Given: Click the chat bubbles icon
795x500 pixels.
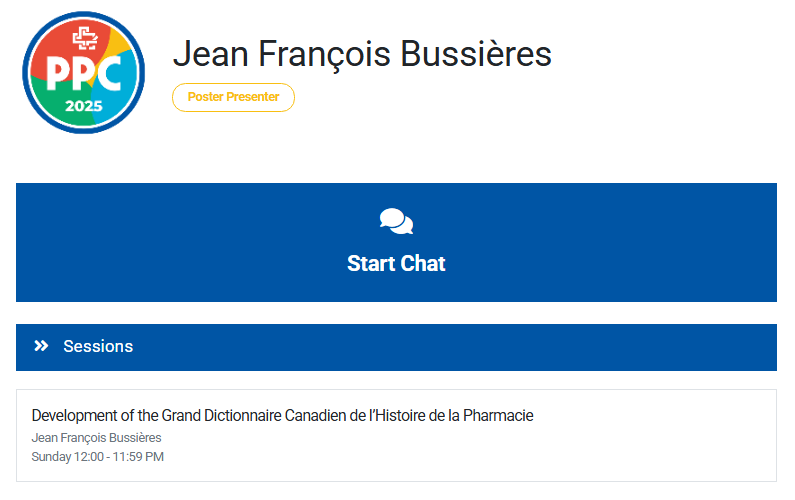Looking at the screenshot, I should 396,221.
